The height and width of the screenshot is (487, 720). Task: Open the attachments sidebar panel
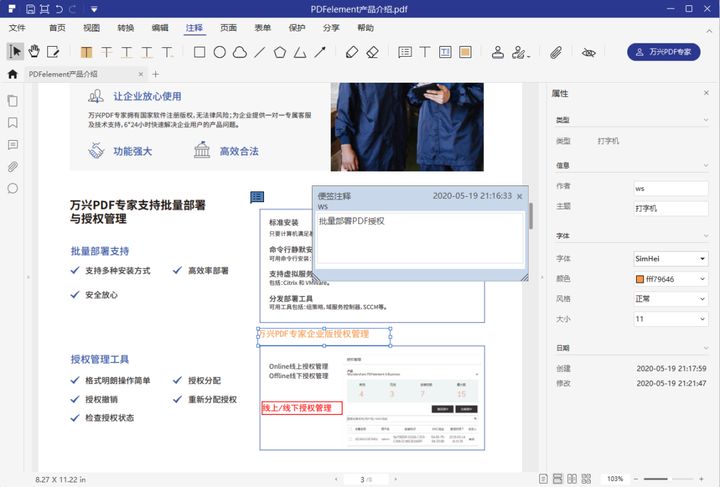tap(13, 167)
